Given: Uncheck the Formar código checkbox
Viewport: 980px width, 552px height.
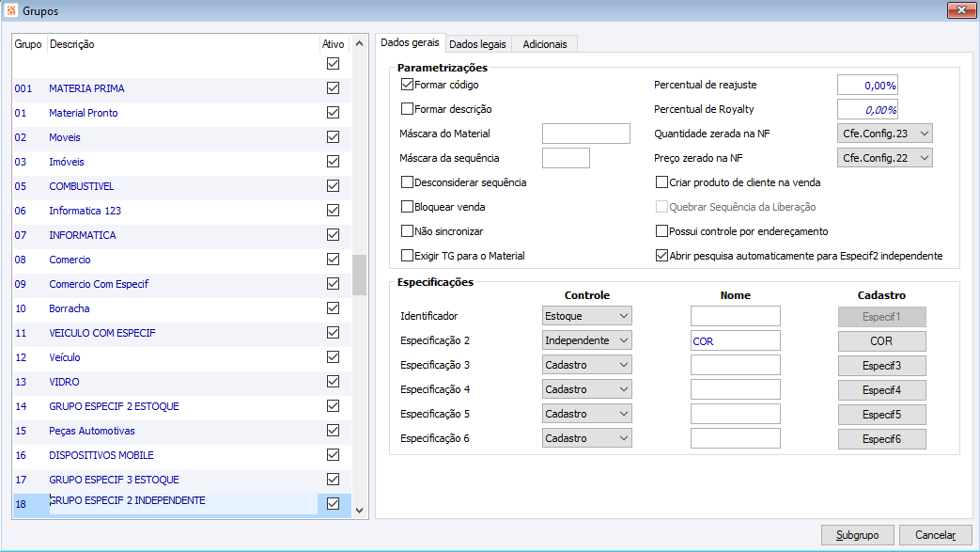Looking at the screenshot, I should pos(408,85).
